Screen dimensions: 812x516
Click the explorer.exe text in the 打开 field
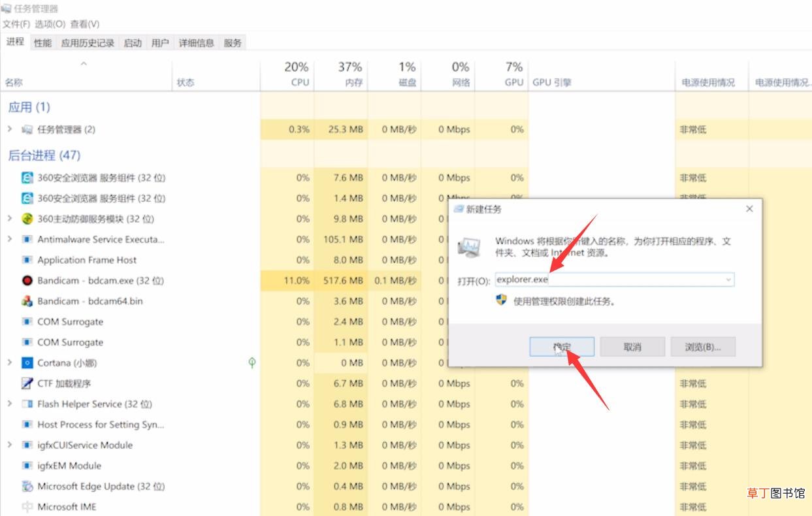pyautogui.click(x=522, y=280)
